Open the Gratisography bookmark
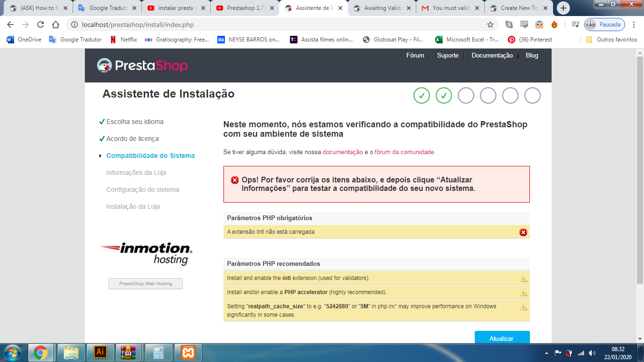 point(177,40)
